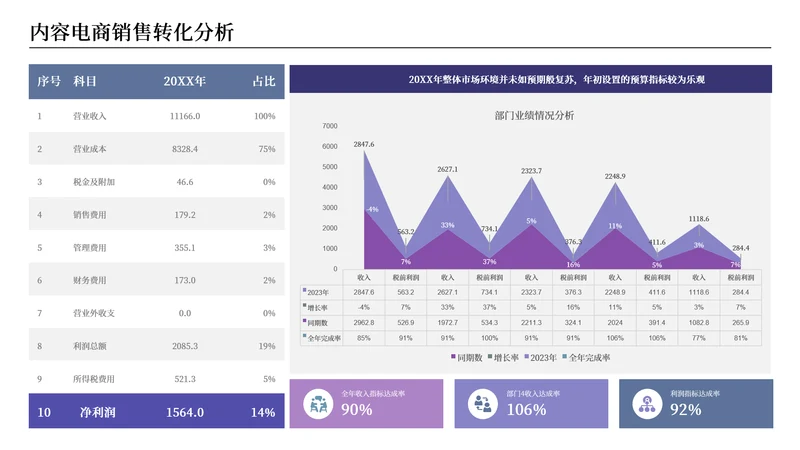The width and height of the screenshot is (800, 450).
Task: Click the 科目 column header
Action: point(85,81)
